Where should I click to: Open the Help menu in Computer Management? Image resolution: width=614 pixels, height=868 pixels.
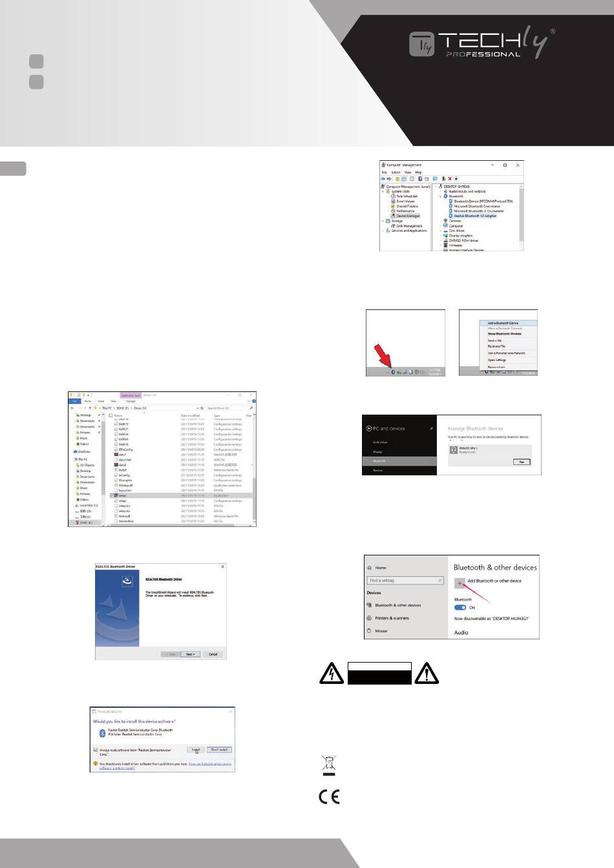(x=418, y=172)
